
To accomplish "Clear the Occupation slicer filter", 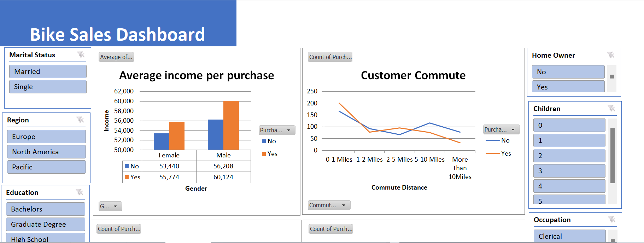I will point(612,219).
